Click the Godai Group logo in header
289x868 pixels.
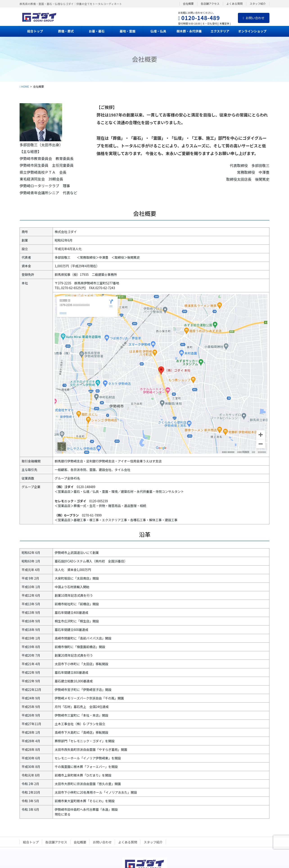pyautogui.click(x=39, y=17)
